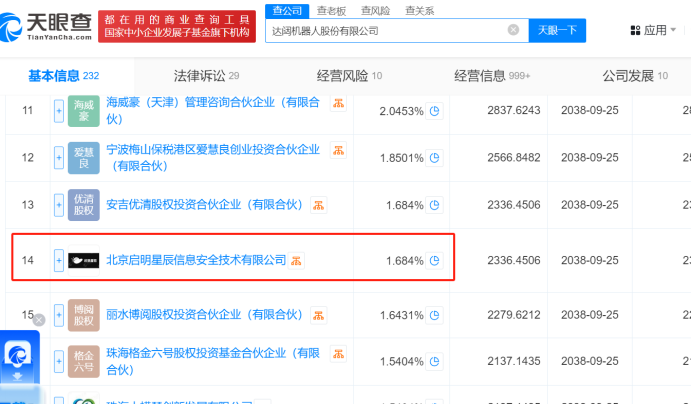
Task: Open the 法律诉讼 section tab
Action: coord(206,76)
